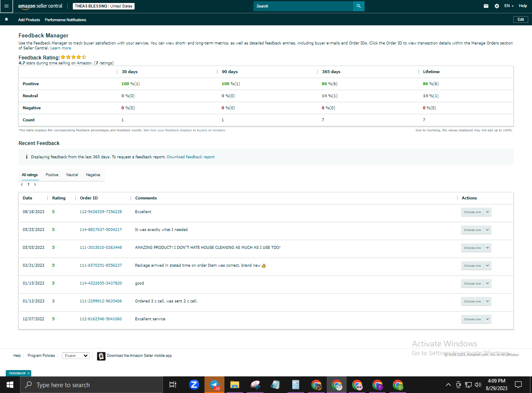Open order 114-8827637-5004217

[x=101, y=230]
